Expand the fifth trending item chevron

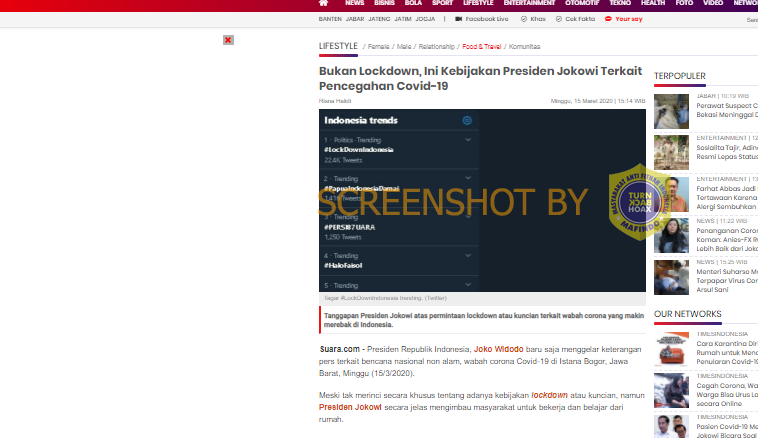click(x=468, y=285)
